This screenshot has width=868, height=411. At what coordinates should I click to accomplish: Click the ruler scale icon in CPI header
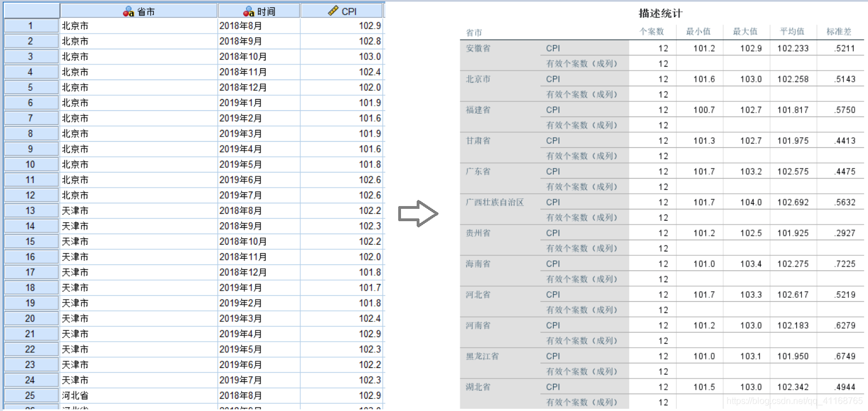[333, 11]
